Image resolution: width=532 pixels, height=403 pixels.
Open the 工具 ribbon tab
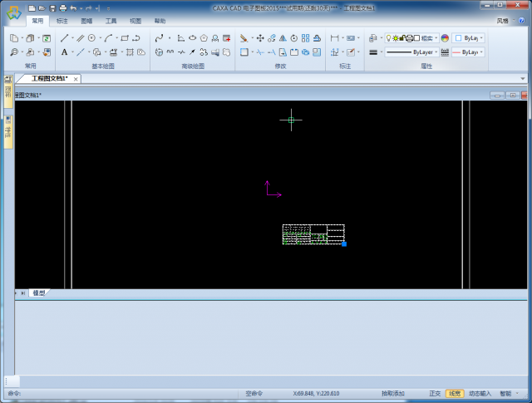[111, 20]
